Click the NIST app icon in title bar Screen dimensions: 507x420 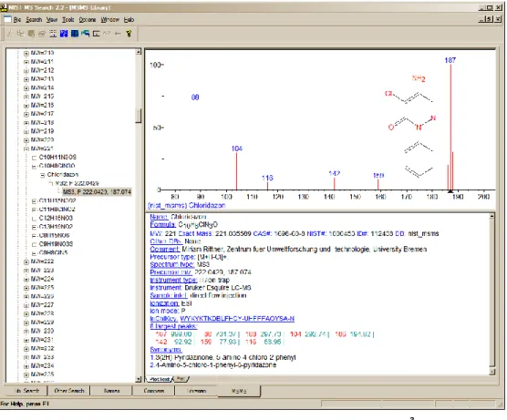tap(4, 7)
